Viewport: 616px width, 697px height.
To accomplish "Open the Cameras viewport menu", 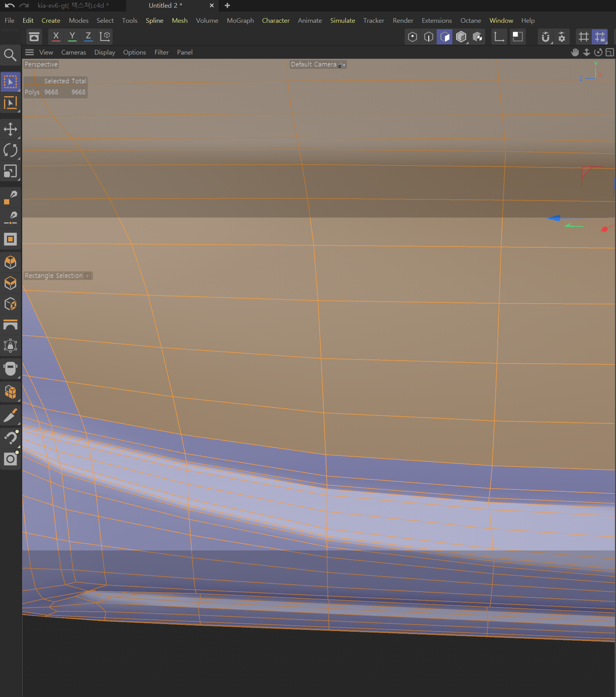I will pyautogui.click(x=73, y=52).
